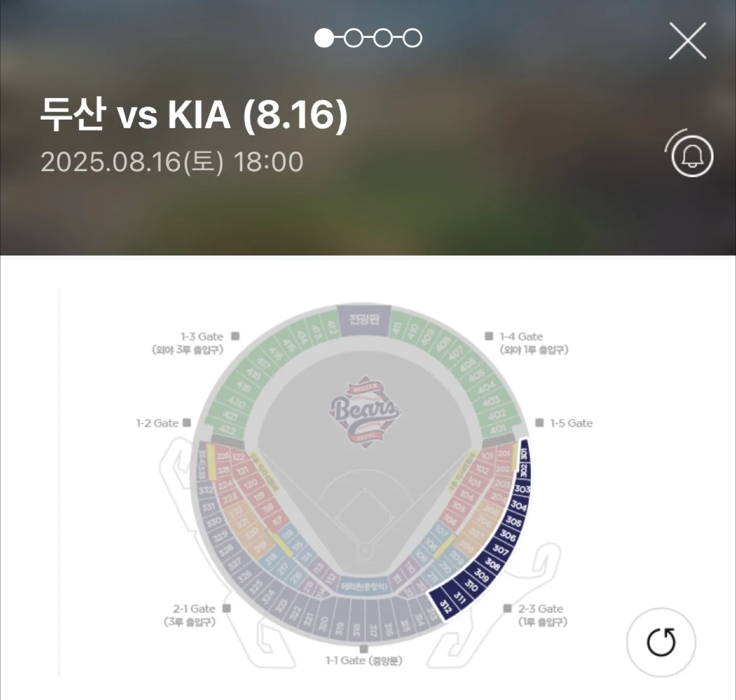Reset the seat map with refresh icon
Screen dimensions: 736x700
pos(661,642)
